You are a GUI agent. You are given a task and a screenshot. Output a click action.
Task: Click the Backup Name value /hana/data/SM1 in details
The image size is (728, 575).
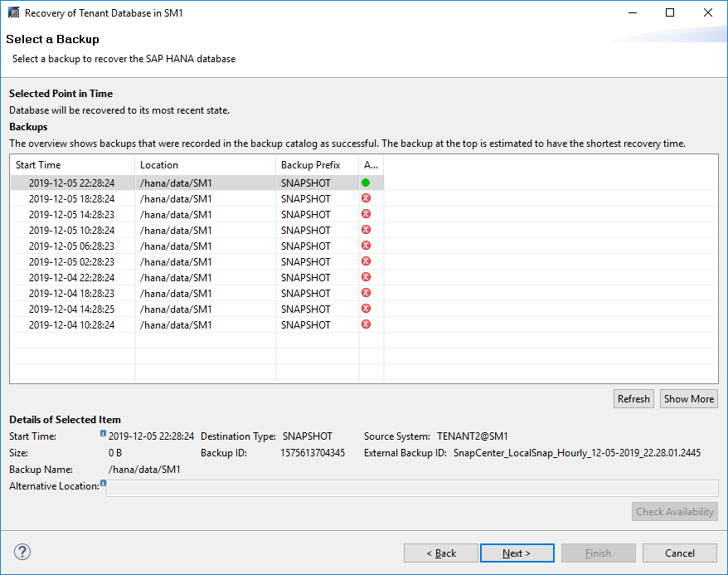(144, 470)
